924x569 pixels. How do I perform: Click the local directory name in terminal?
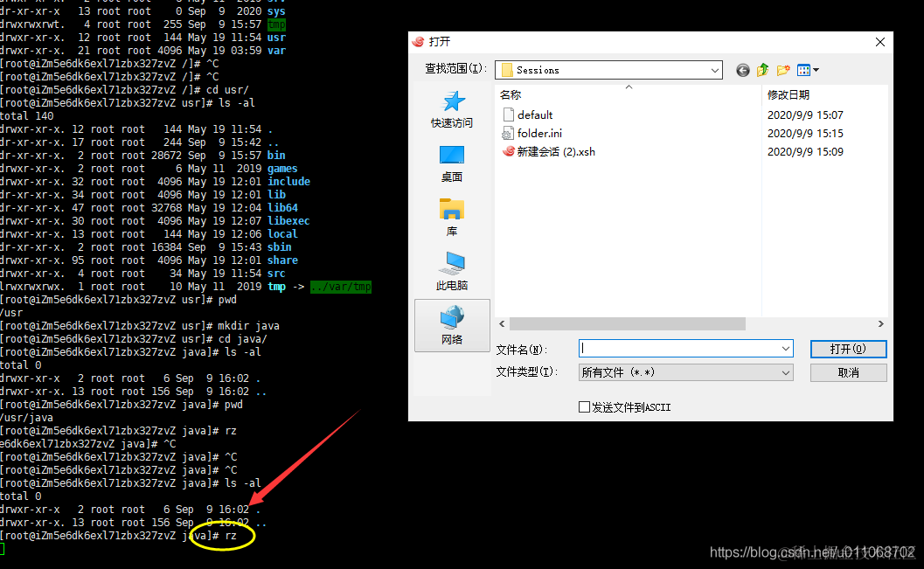point(282,234)
